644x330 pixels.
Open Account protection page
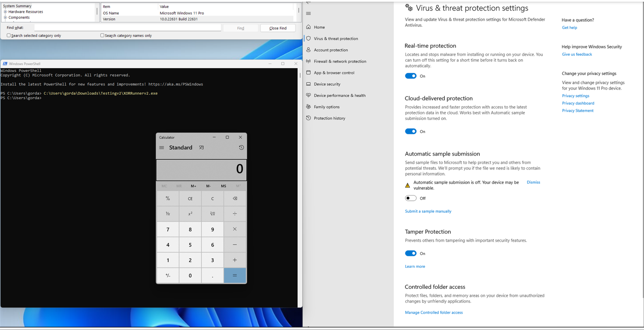[331, 50]
